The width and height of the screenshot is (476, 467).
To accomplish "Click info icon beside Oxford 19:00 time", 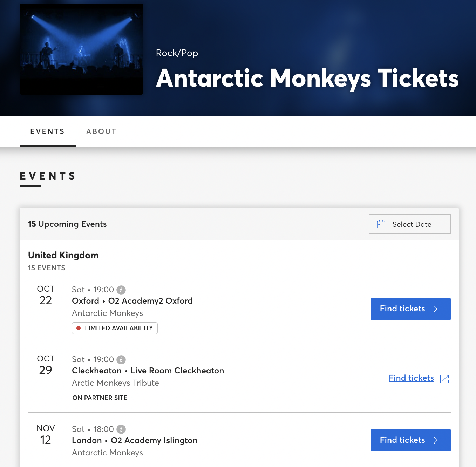I will pos(121,290).
